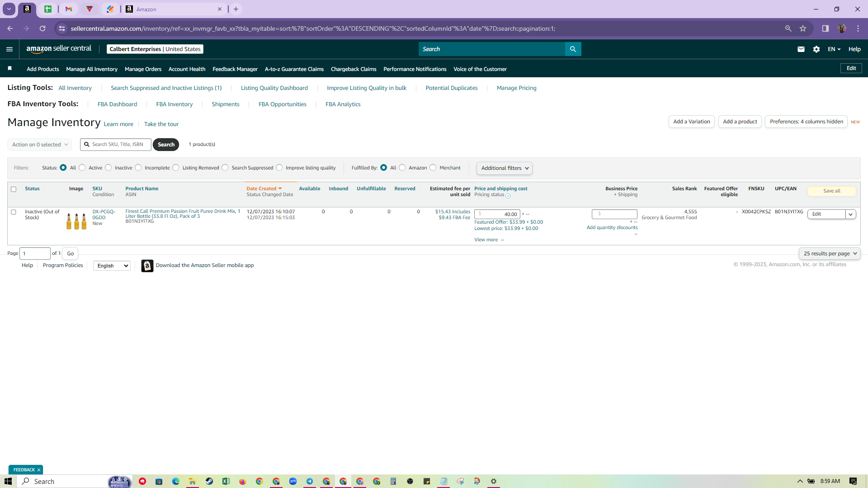View site information icon in address bar
Image resolution: width=868 pixels, height=488 pixels.
[62, 28]
